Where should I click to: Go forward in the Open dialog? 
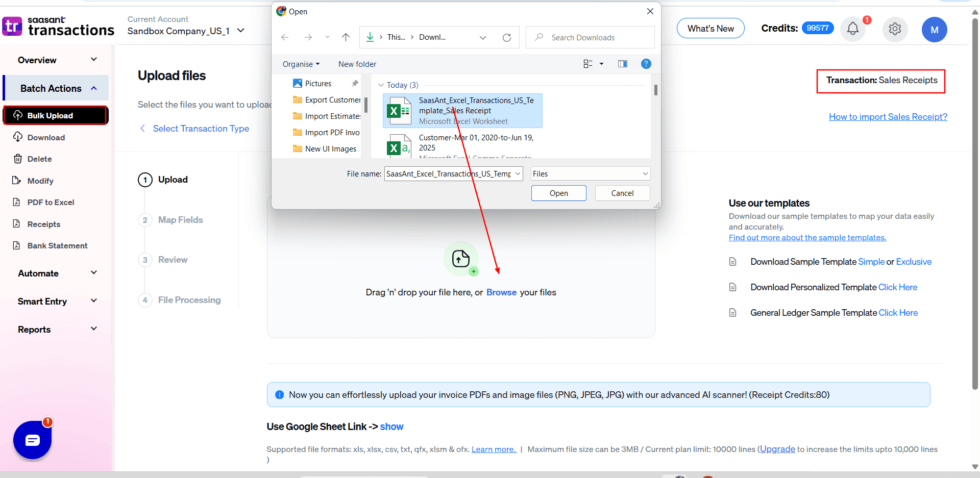click(x=308, y=37)
